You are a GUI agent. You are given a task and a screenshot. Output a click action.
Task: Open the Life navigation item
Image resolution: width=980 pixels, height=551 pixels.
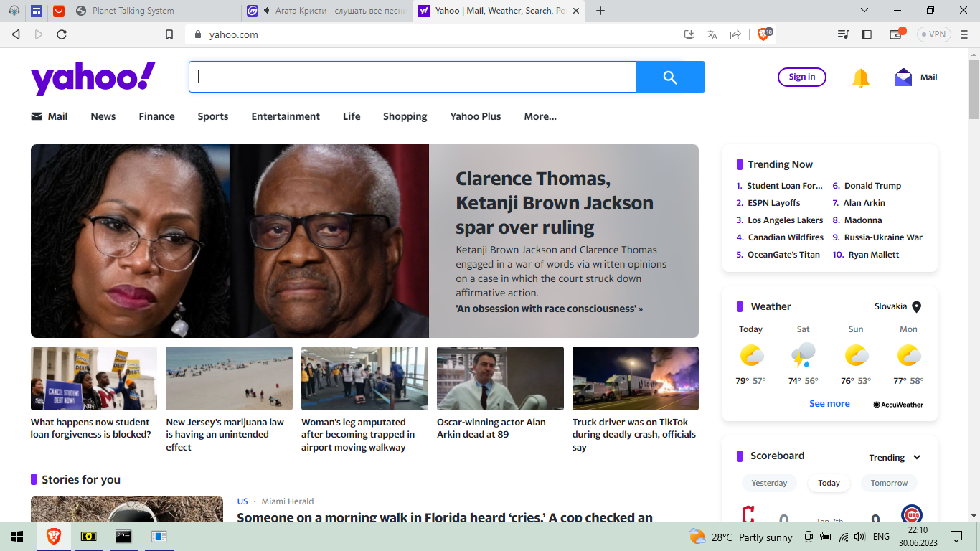pyautogui.click(x=352, y=116)
